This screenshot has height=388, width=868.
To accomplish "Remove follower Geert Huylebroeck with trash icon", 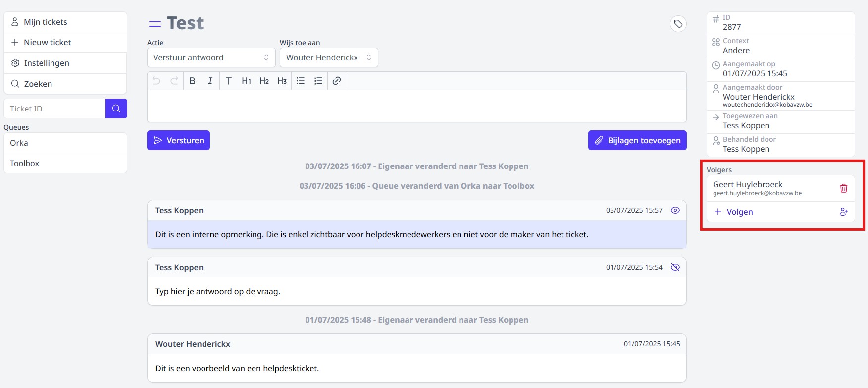I will [x=844, y=188].
